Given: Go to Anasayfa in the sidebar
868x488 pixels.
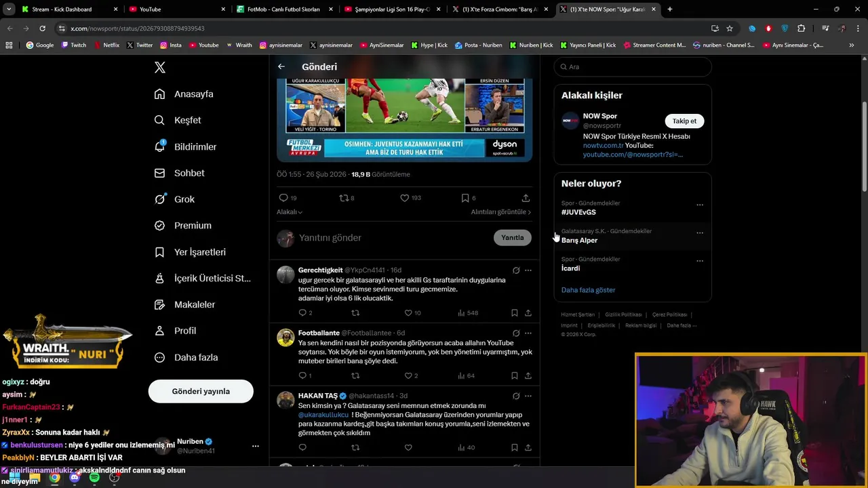Looking at the screenshot, I should click(184, 94).
